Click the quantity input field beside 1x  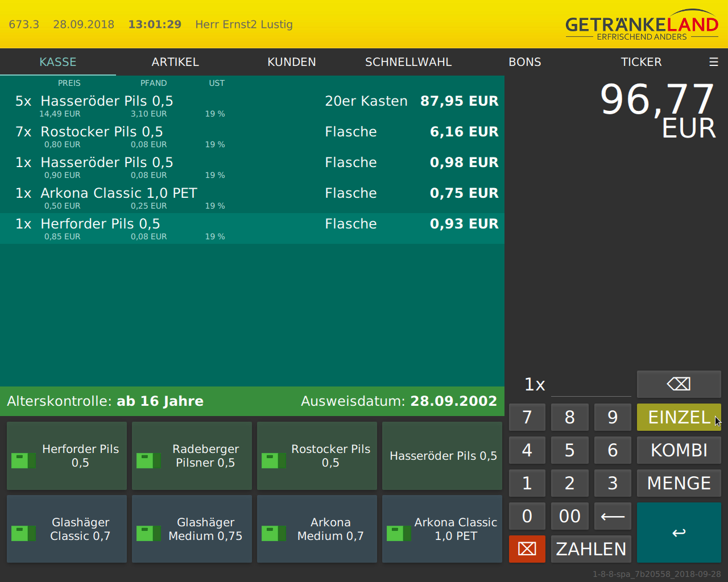point(591,385)
